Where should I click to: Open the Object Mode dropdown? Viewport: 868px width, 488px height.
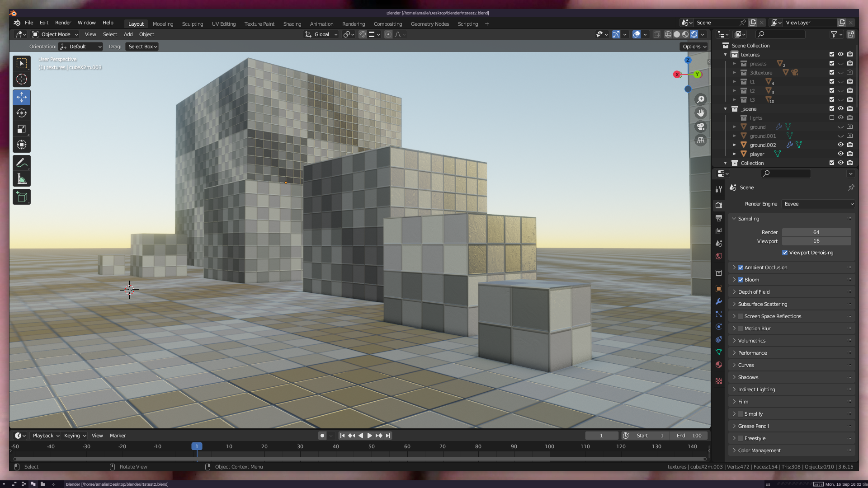coord(55,34)
